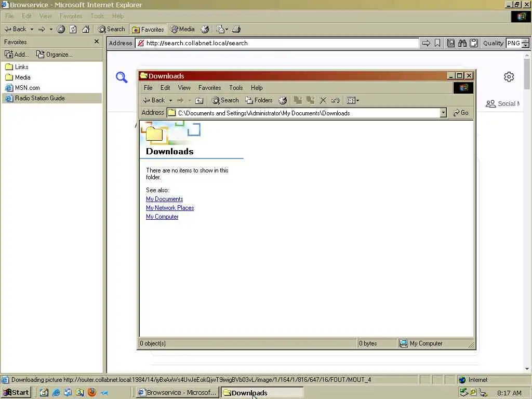This screenshot has width=532, height=399.
Task: Click History icon in Downloads toolbar
Action: click(283, 100)
